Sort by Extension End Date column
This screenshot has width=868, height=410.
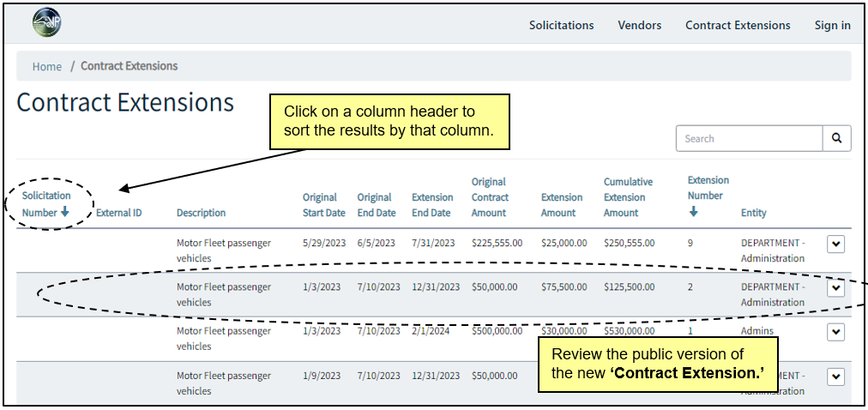431,205
